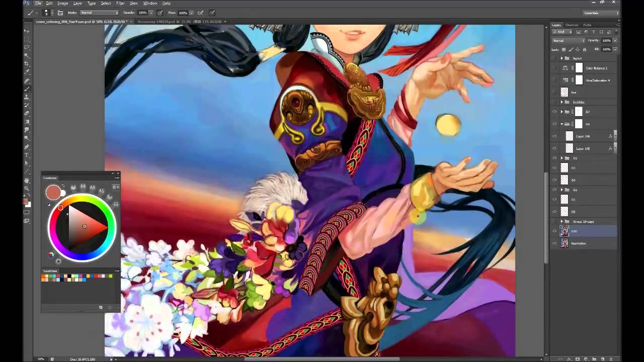The width and height of the screenshot is (644, 362).
Task: Select the Smudge/Blur tool
Action: [x=27, y=130]
